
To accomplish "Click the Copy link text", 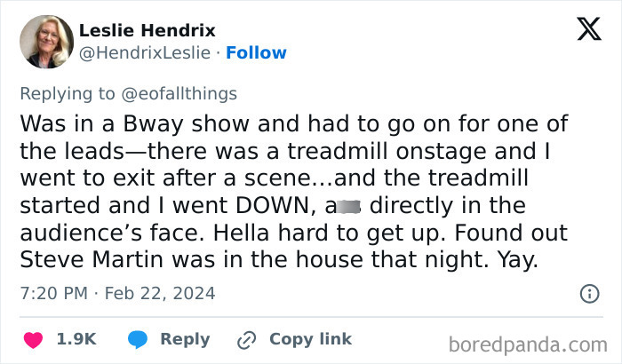I will coord(310,339).
